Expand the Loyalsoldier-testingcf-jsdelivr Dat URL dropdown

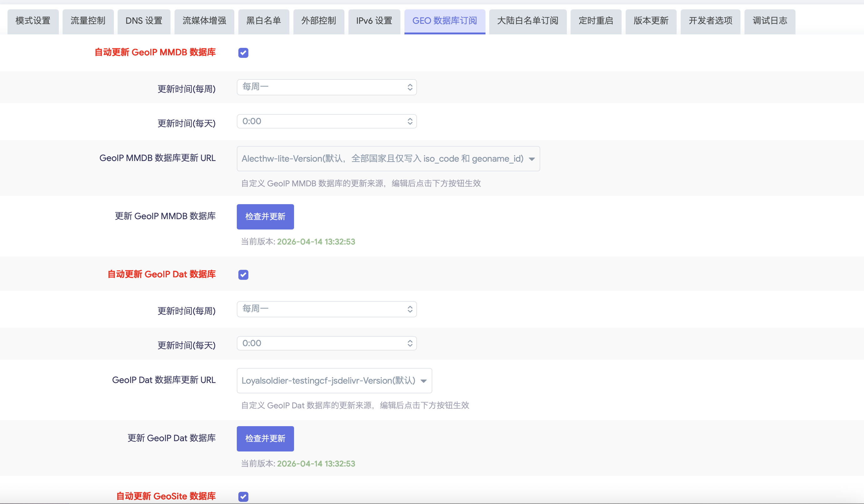point(334,380)
